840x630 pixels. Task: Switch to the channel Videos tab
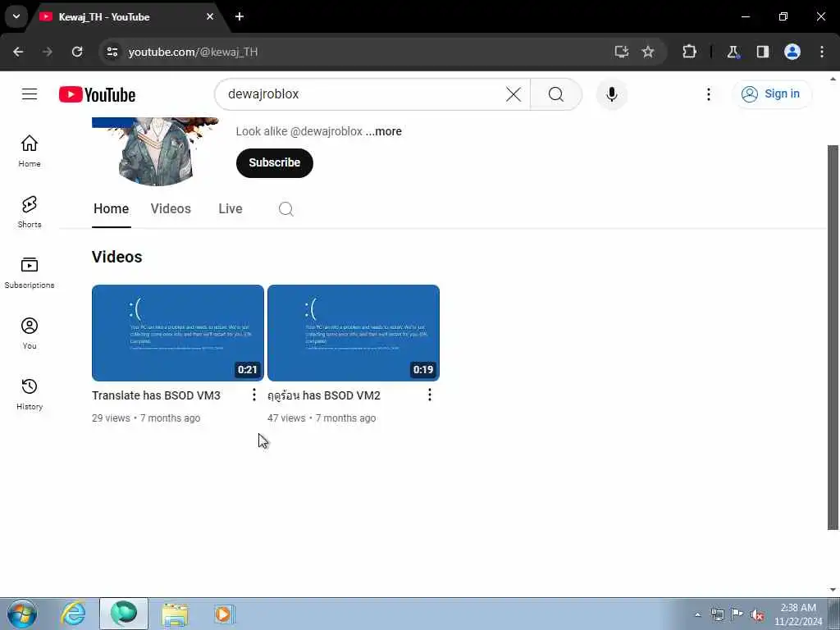[171, 208]
